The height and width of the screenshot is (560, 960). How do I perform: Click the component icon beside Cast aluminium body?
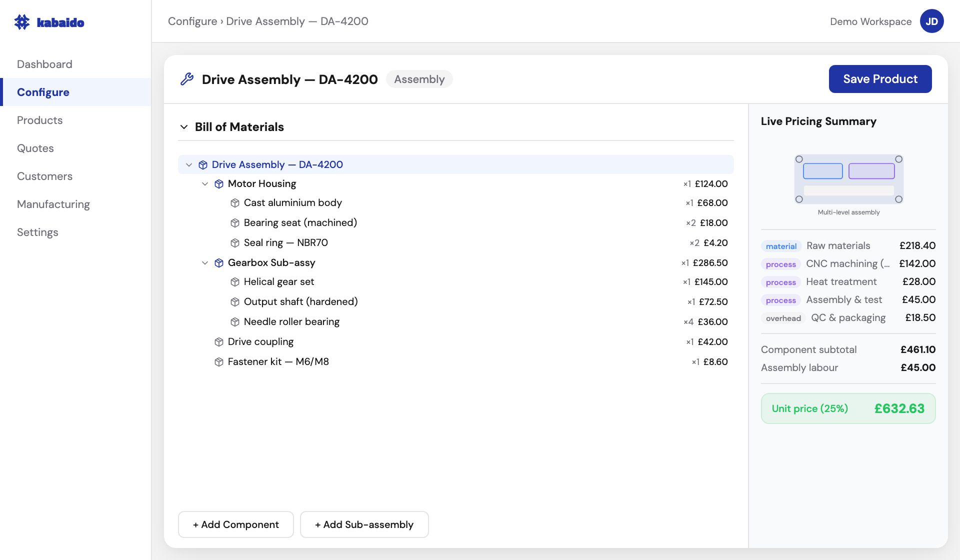point(234,203)
